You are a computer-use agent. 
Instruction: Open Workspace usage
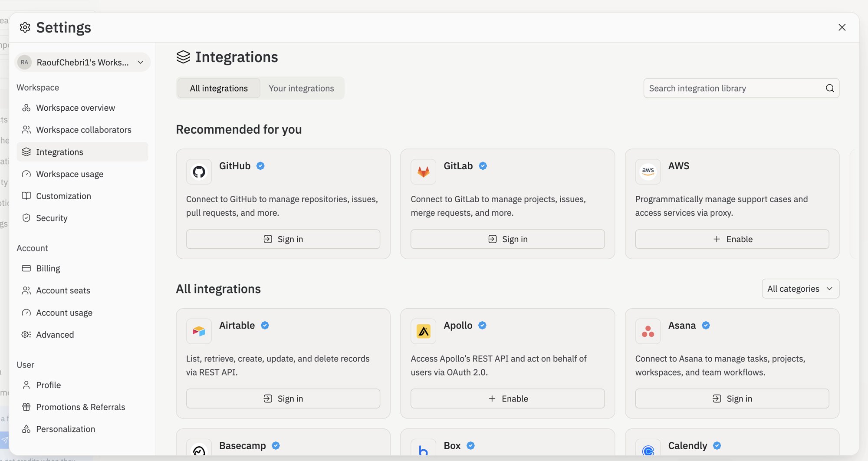pos(82,174)
